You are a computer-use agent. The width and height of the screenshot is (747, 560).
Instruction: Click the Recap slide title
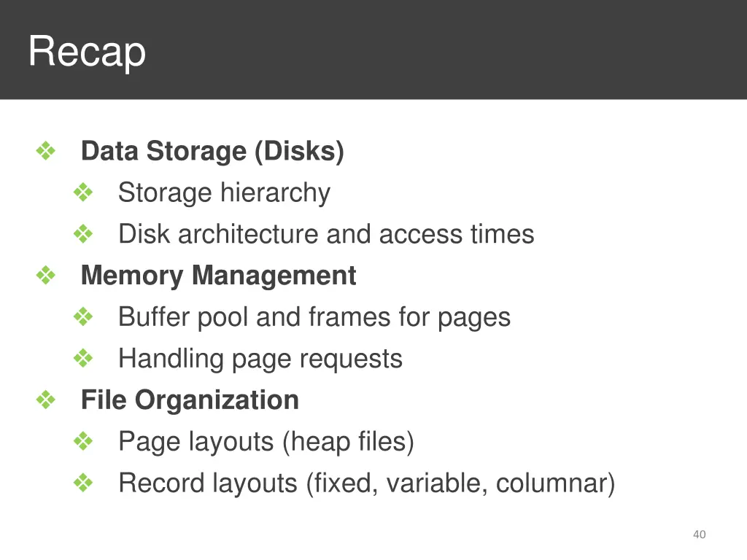[88, 52]
